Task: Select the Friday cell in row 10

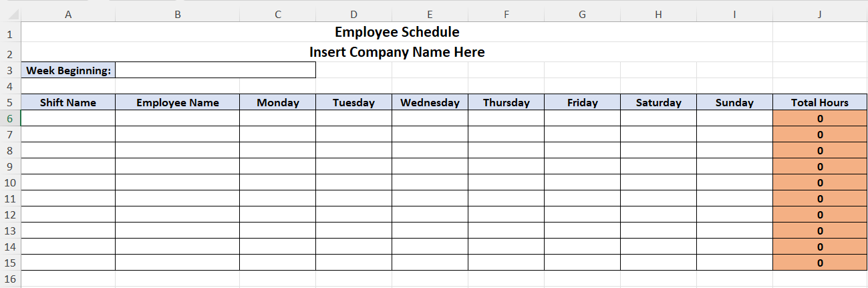Action: [x=582, y=182]
